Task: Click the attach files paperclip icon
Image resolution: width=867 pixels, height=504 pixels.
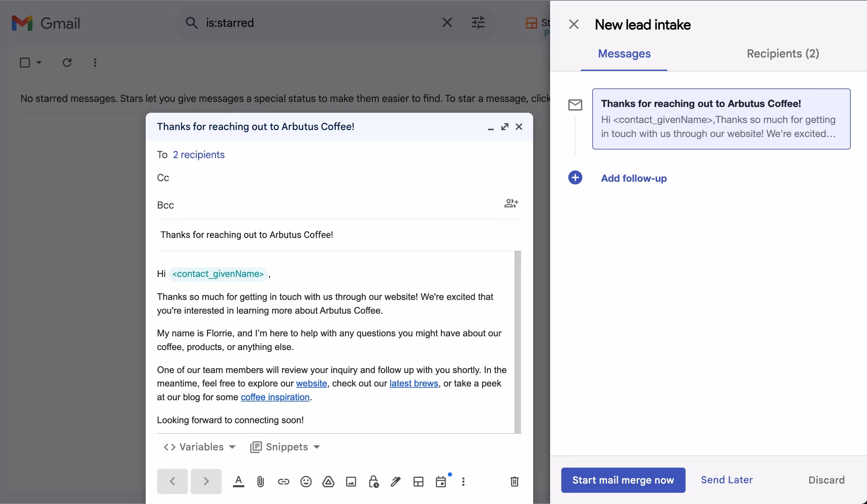Action: click(260, 481)
